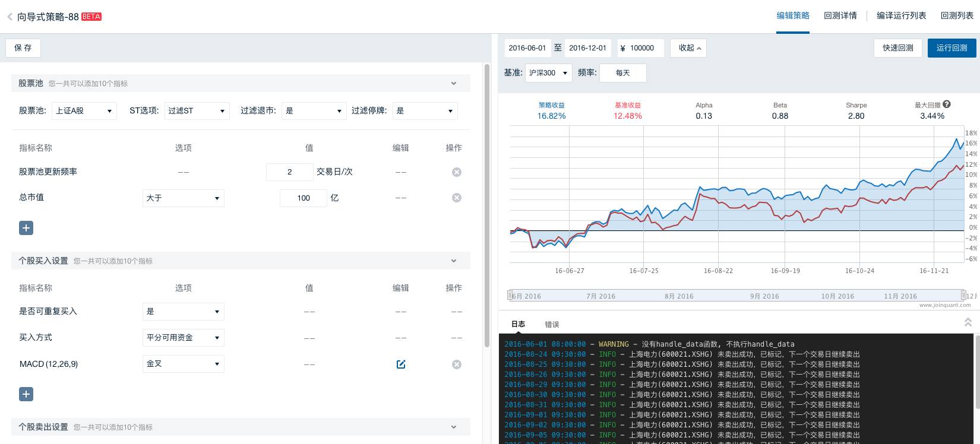
Task: Click the capital amount field 100000
Action: (x=641, y=48)
